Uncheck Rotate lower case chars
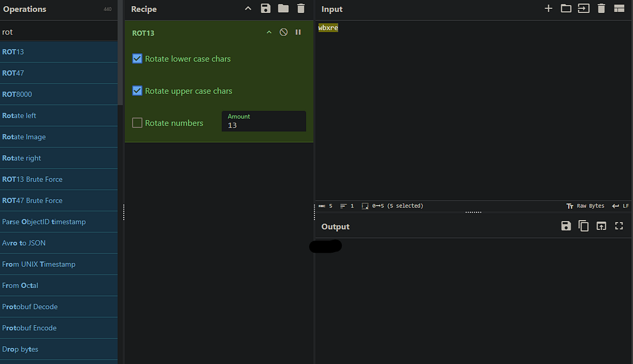Viewport: 633px width, 364px height. [137, 59]
